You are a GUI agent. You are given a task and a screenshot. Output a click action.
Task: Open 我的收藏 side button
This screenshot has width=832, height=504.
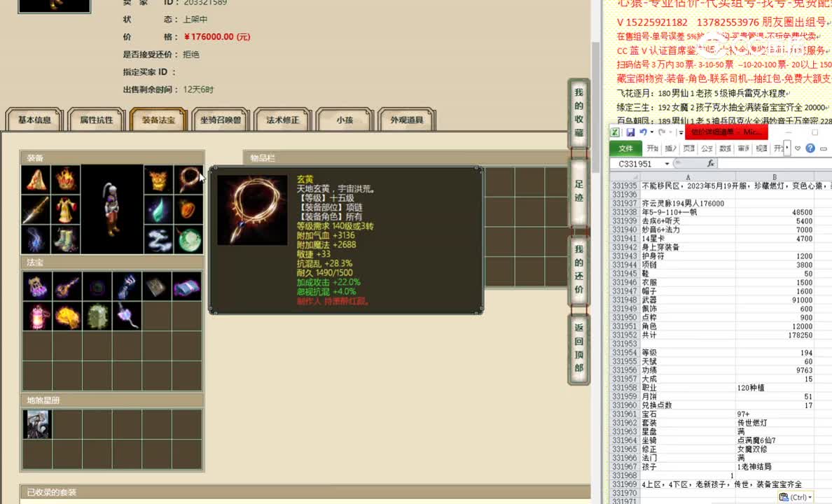tap(579, 113)
